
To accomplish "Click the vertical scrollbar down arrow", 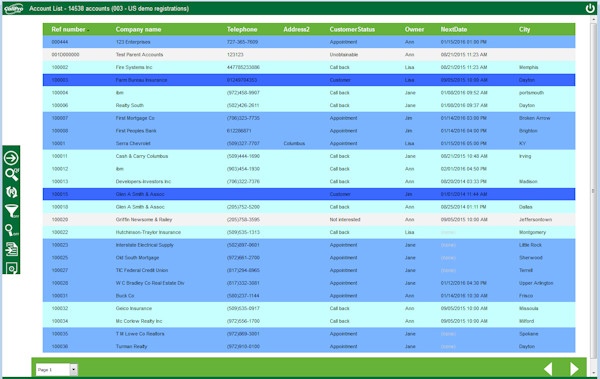I will [x=593, y=372].
